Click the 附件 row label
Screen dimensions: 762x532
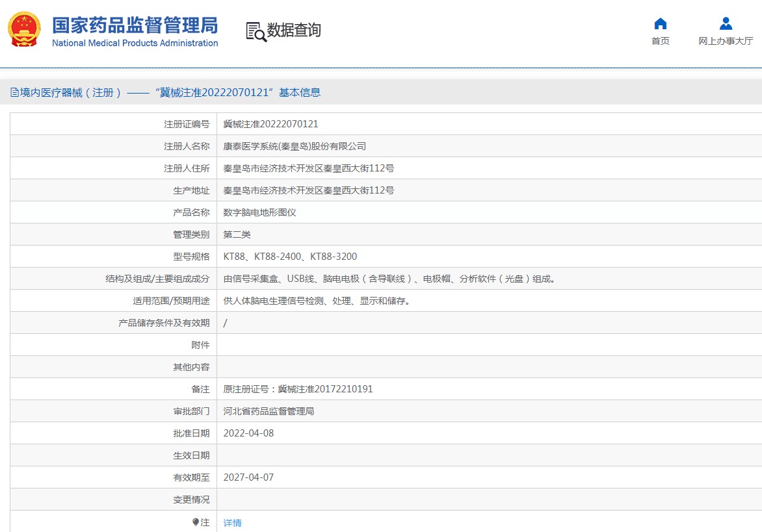point(200,345)
